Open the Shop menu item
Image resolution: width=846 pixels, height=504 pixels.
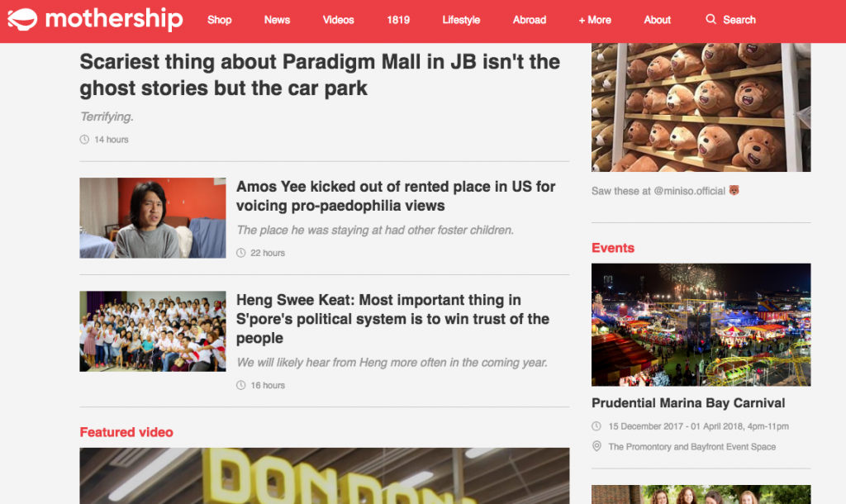(220, 20)
